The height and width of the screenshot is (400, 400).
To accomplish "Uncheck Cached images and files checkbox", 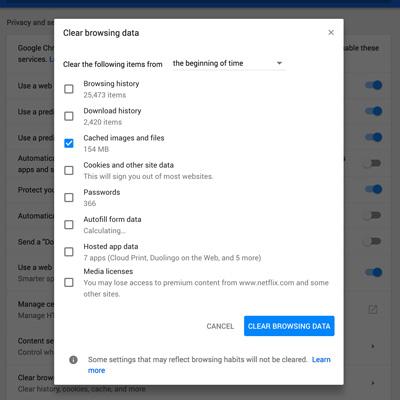I will coord(69,143).
